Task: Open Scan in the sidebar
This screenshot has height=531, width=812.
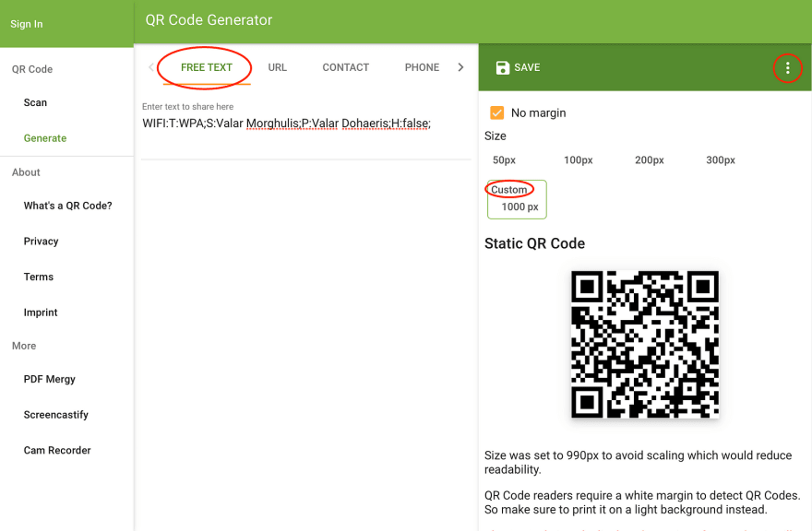Action: pyautogui.click(x=35, y=102)
